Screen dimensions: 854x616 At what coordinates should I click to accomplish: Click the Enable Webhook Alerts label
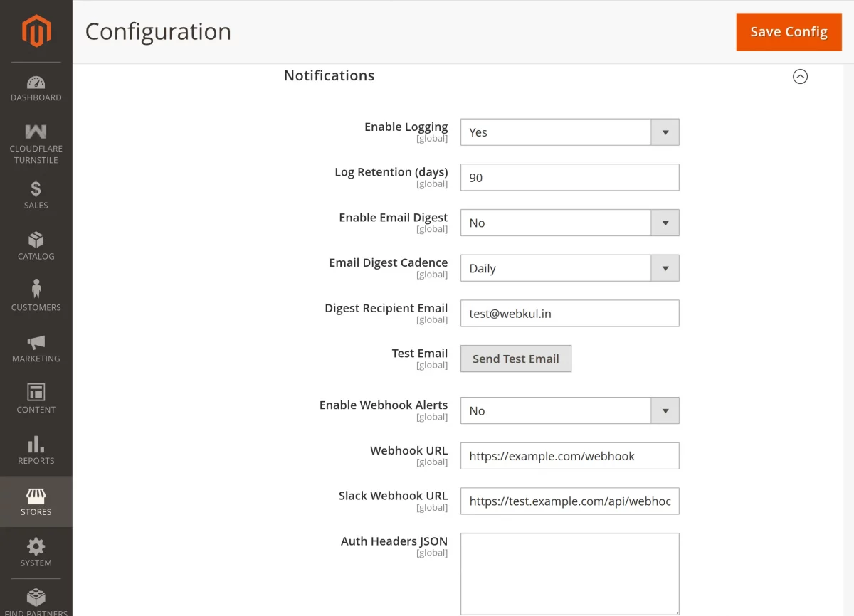tap(384, 405)
